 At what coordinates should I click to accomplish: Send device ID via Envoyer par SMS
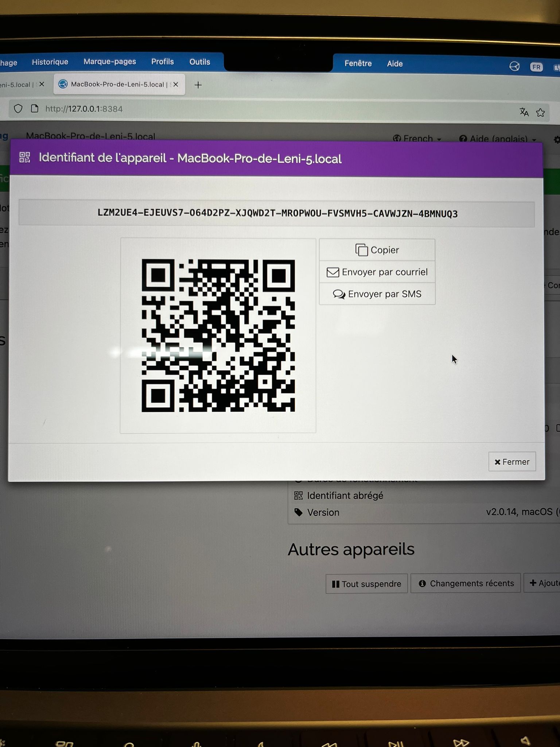tap(377, 294)
